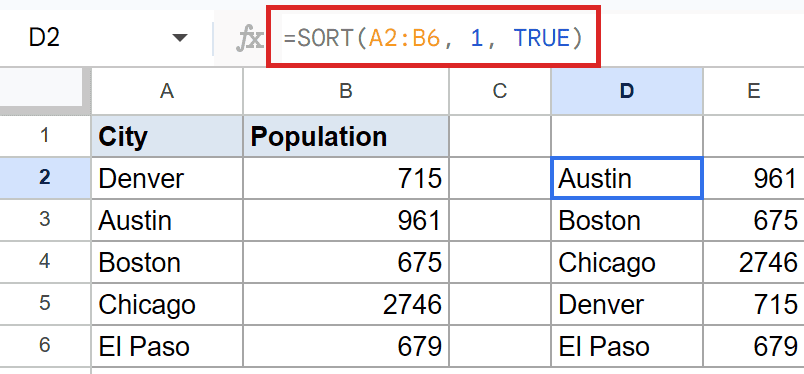Image resolution: width=804 pixels, height=374 pixels.
Task: Select row 5 header
Action: pos(45,304)
